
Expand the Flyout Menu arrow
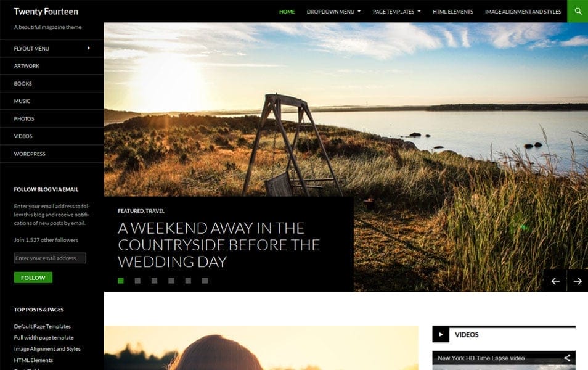click(x=89, y=48)
